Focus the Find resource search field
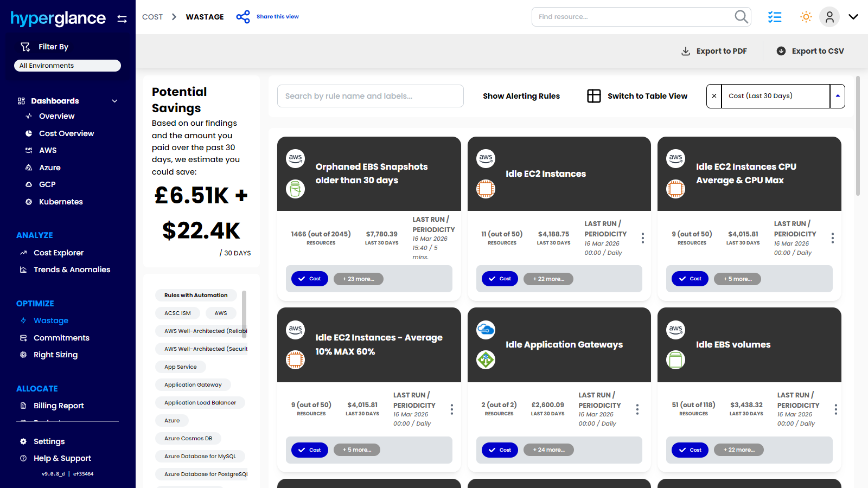Viewport: 868px width, 488px height. pyautogui.click(x=641, y=17)
